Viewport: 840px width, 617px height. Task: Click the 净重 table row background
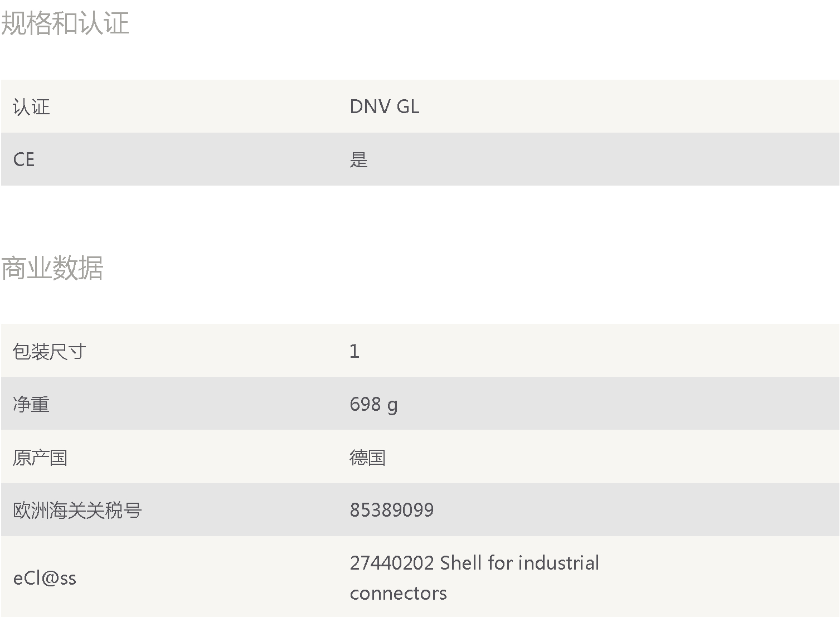420,404
